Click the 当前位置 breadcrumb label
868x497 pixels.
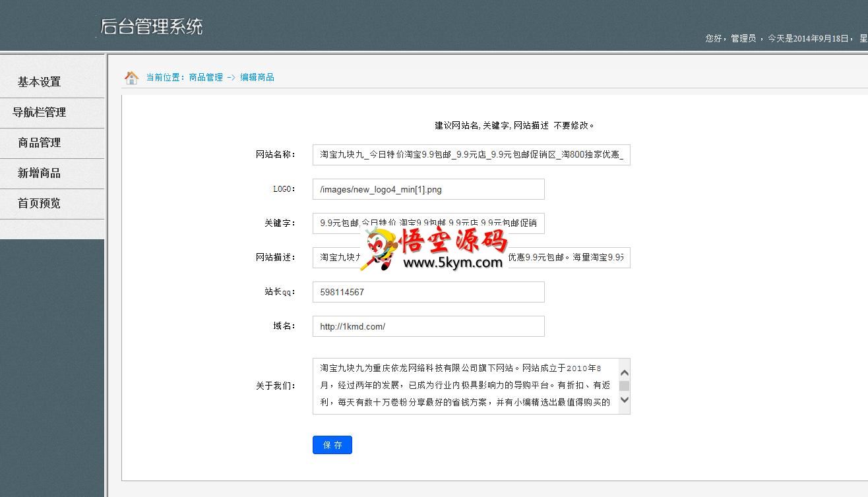click(x=166, y=77)
